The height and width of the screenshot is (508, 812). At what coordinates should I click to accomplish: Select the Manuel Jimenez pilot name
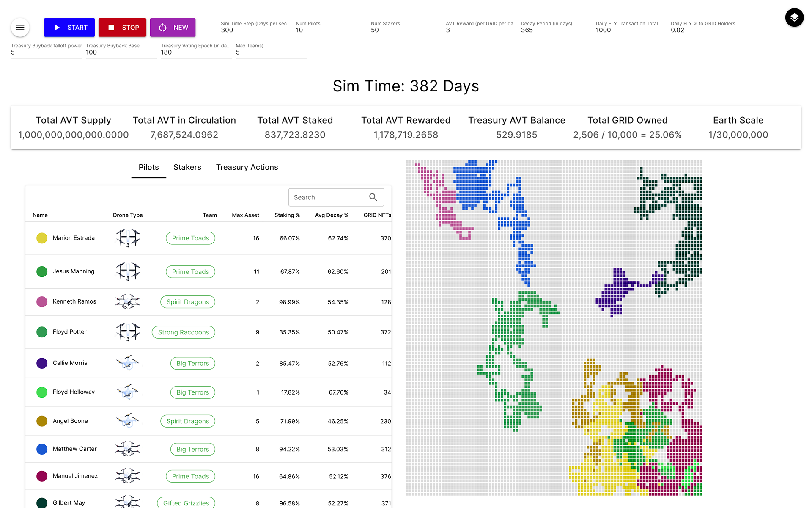(x=75, y=476)
